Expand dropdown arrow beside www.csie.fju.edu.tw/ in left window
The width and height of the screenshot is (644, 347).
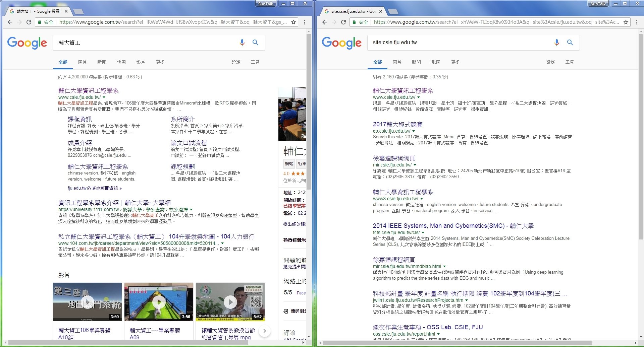click(104, 97)
